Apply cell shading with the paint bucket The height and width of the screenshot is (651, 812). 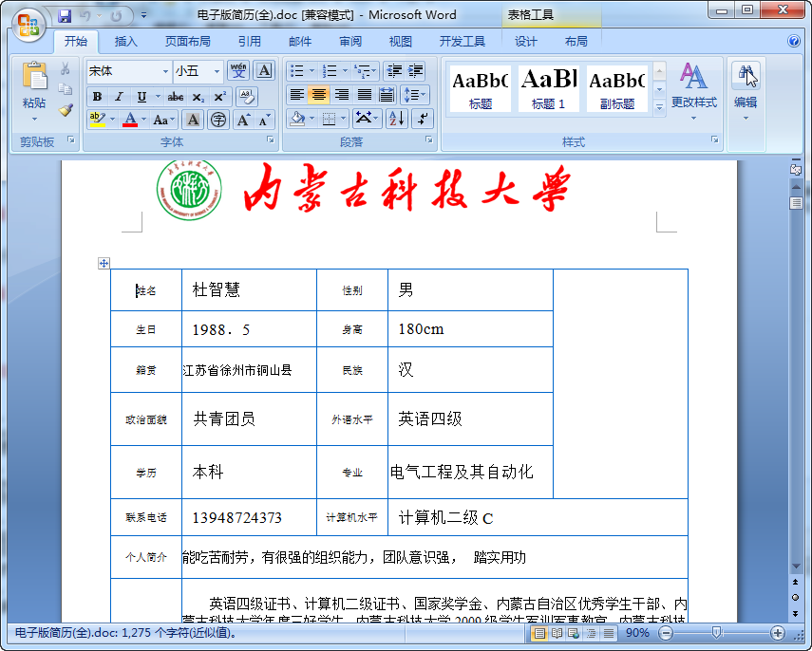pos(297,119)
